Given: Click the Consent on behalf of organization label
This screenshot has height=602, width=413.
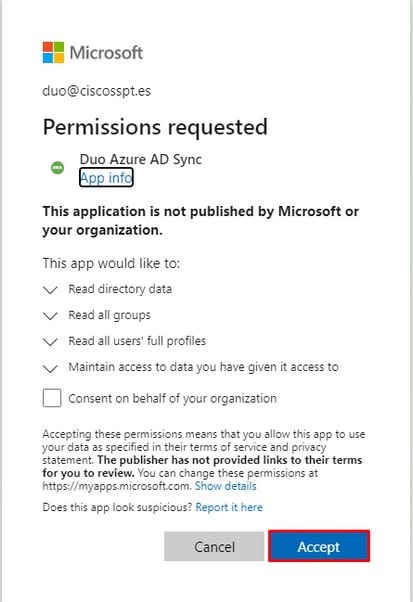Looking at the screenshot, I should [x=172, y=399].
